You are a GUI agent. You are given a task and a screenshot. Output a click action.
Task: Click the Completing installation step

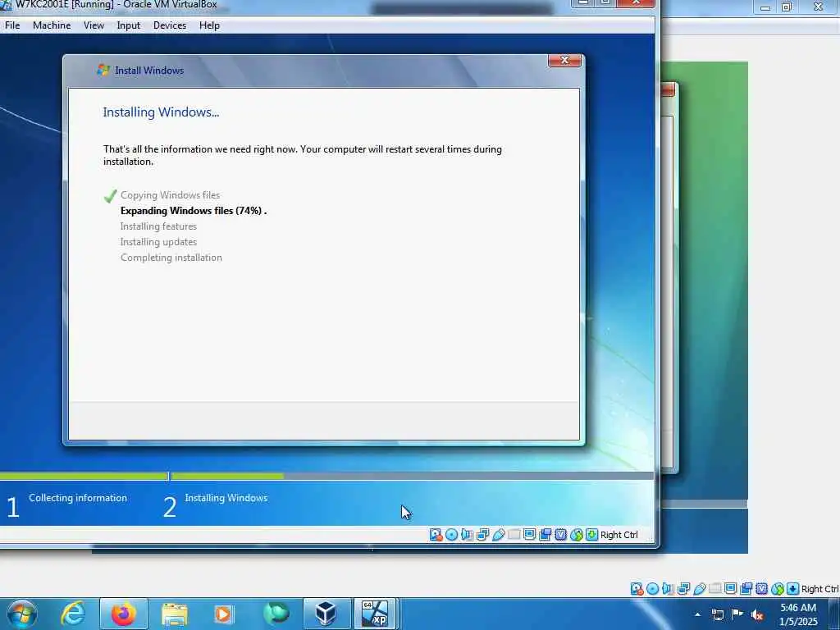coord(171,257)
